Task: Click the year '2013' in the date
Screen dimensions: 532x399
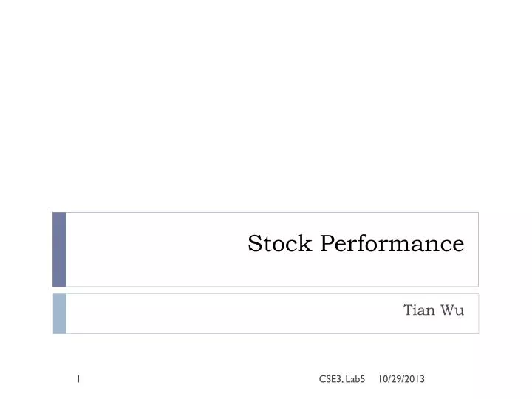Action: 415,379
